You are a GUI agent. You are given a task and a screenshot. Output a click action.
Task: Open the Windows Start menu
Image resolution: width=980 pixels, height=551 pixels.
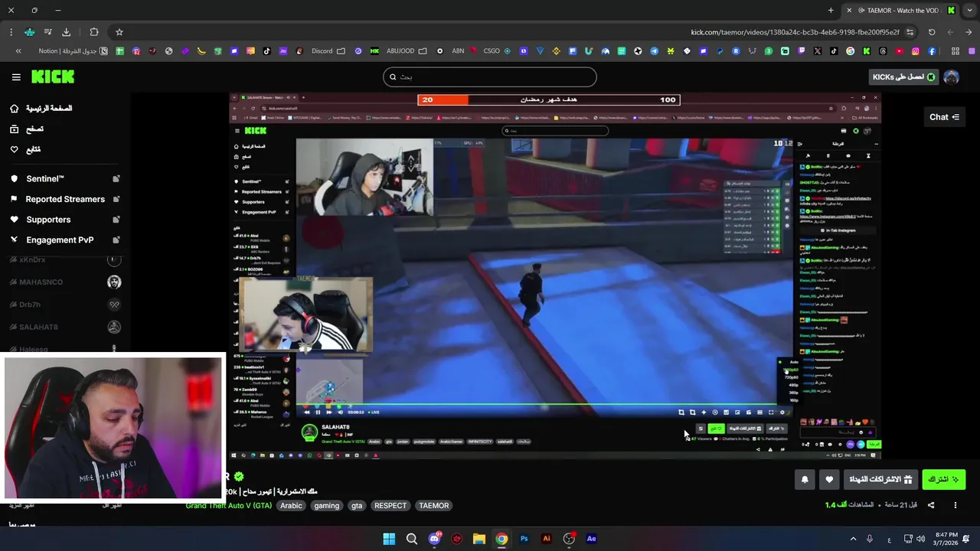[x=389, y=539]
